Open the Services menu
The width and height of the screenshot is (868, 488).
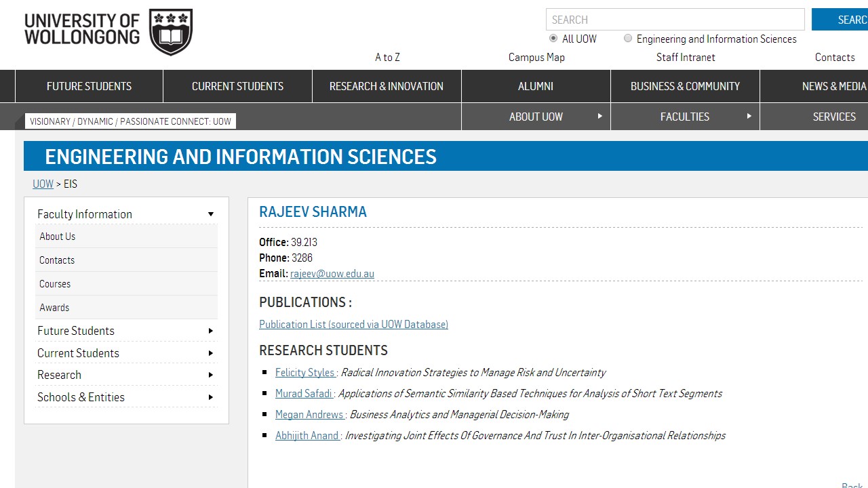pyautogui.click(x=814, y=117)
